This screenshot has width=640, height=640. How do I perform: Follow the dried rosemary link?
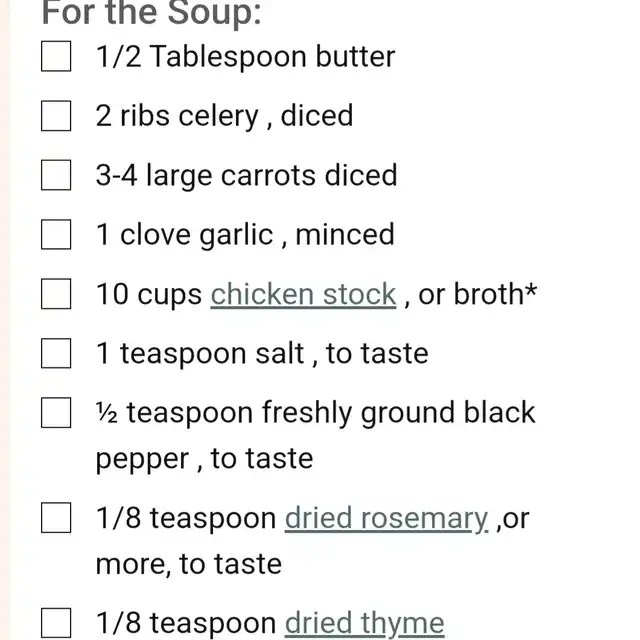[386, 519]
